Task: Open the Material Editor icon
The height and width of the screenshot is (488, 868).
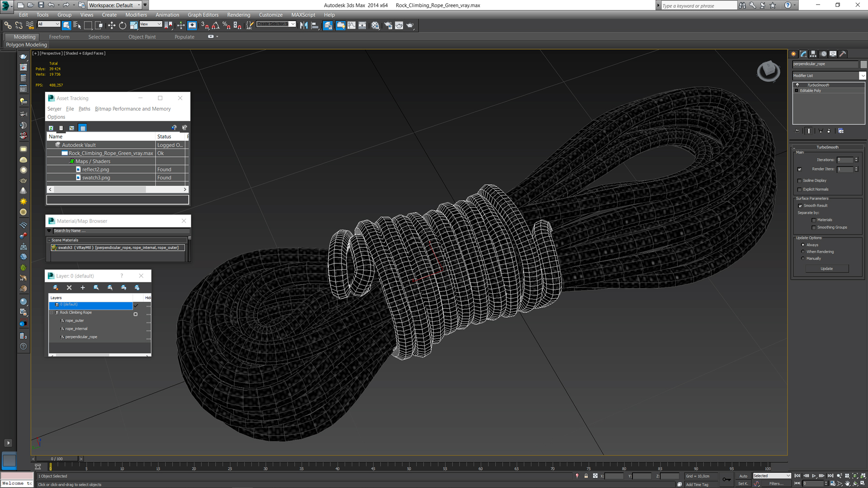Action: (375, 26)
